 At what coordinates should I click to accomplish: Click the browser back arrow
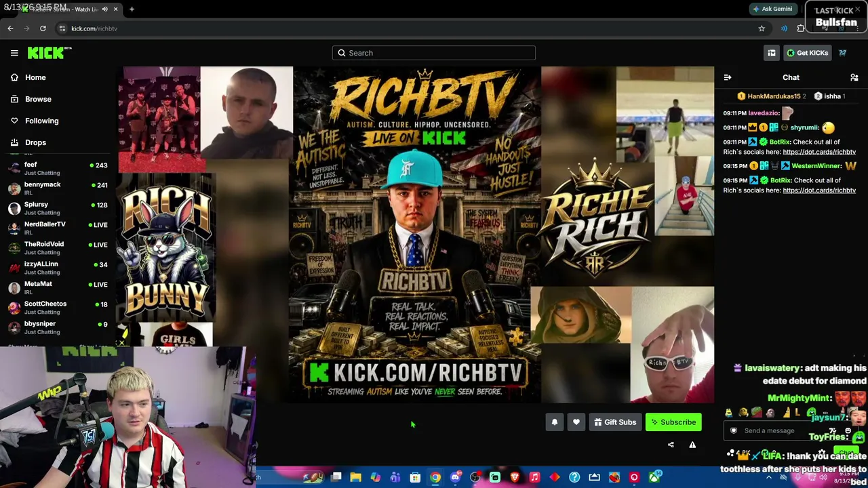tap(10, 28)
